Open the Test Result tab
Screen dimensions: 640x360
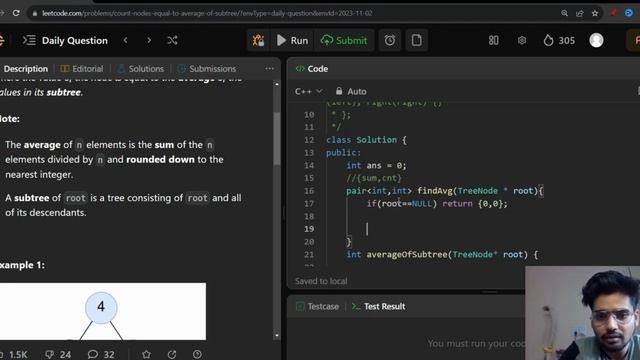pyautogui.click(x=378, y=306)
